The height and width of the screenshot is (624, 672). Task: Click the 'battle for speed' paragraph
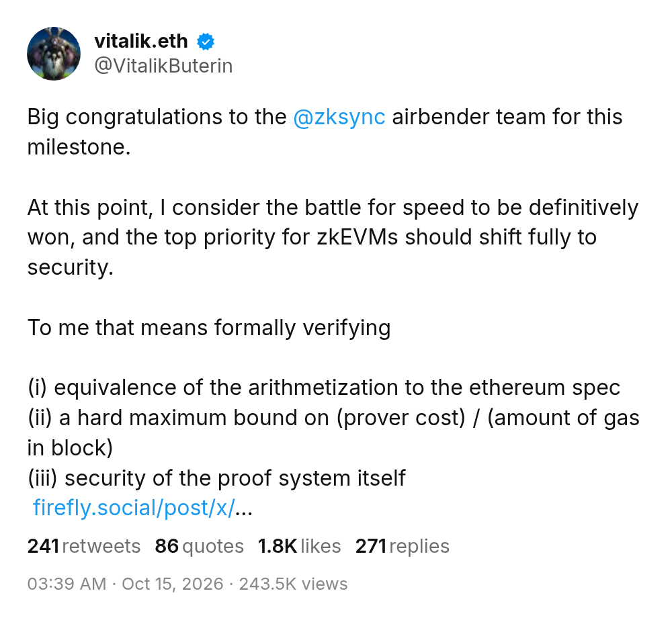pos(333,237)
